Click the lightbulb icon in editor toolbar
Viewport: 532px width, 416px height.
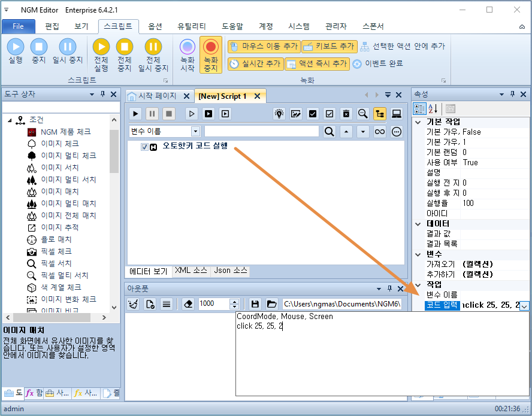coord(279,114)
